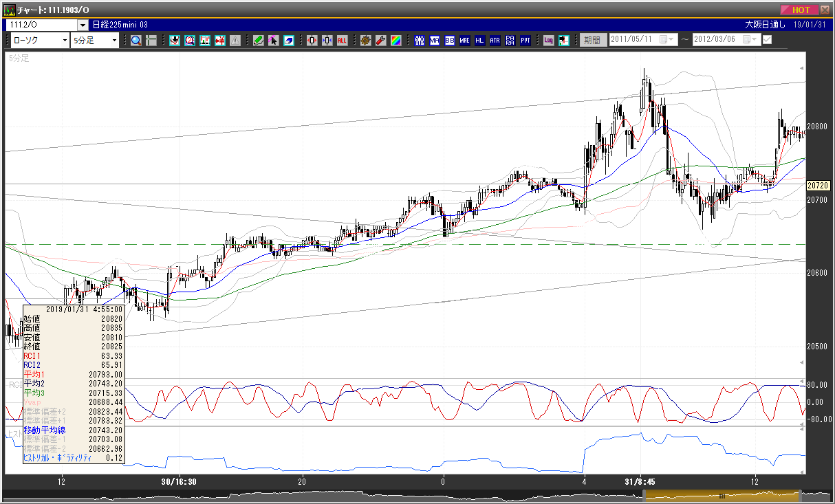Click the 期間 period button

coord(592,40)
